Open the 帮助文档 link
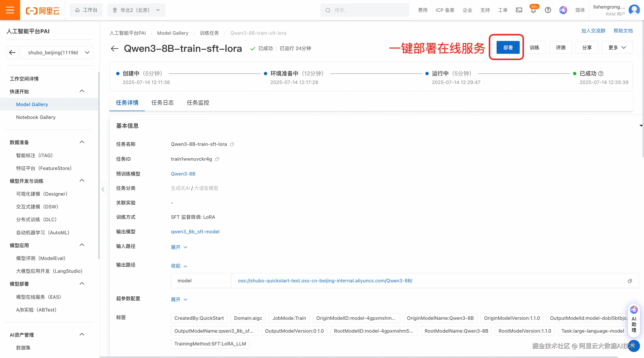644x358 pixels. 623,31
